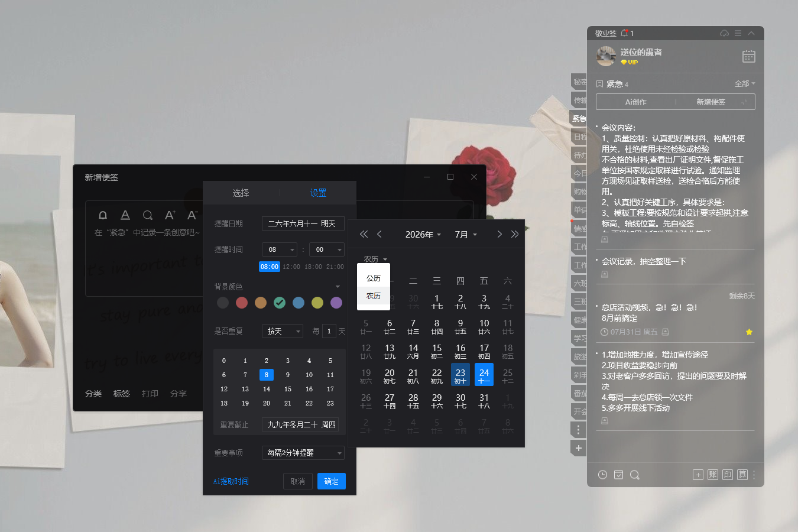This screenshot has width=798, height=532.
Task: Open the completed-tasks checkbox calendar icon at bottom
Action: [x=618, y=475]
